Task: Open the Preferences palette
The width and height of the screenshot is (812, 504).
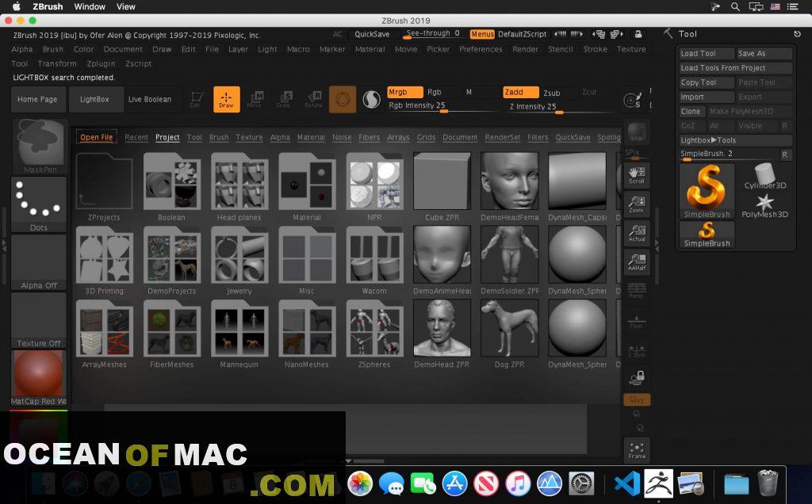Action: click(x=481, y=49)
